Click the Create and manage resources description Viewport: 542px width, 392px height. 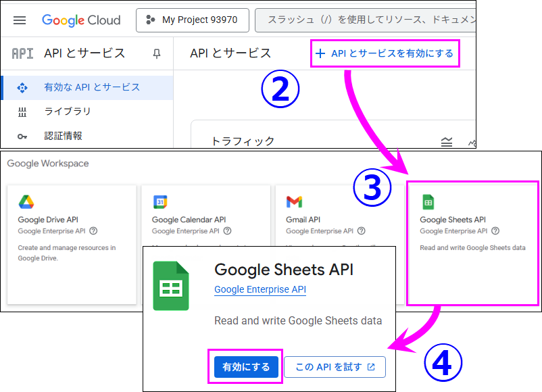click(x=67, y=253)
